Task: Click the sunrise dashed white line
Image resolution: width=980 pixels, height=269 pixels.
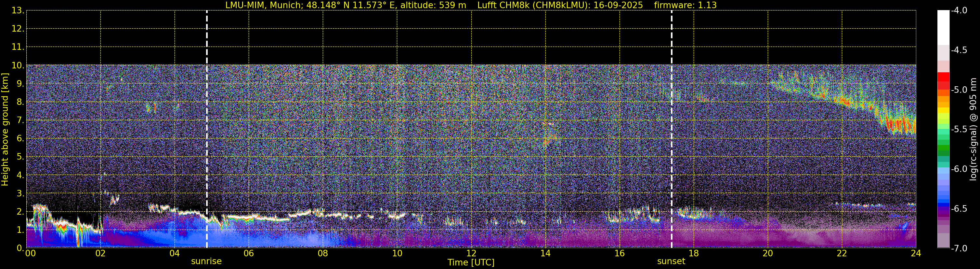Action: click(207, 129)
